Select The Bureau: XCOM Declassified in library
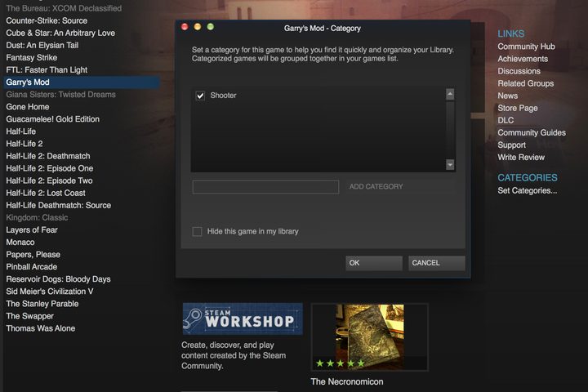The image size is (588, 392). pos(64,8)
